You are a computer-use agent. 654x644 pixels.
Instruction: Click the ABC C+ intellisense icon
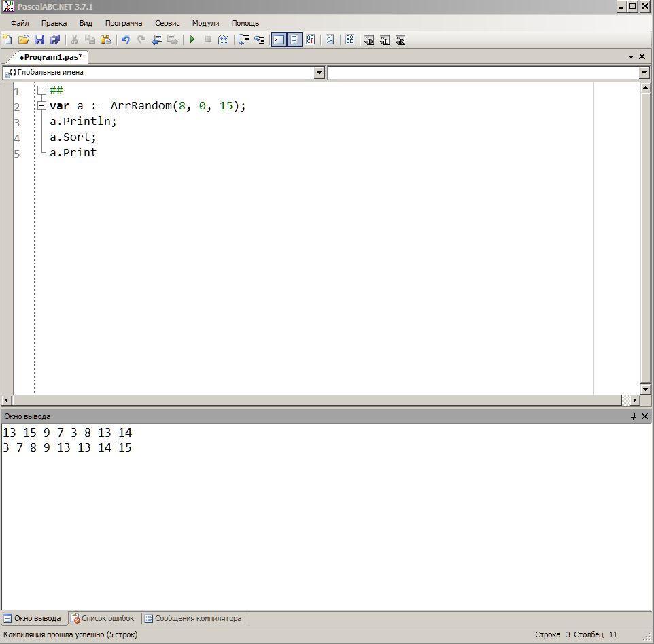[310, 39]
